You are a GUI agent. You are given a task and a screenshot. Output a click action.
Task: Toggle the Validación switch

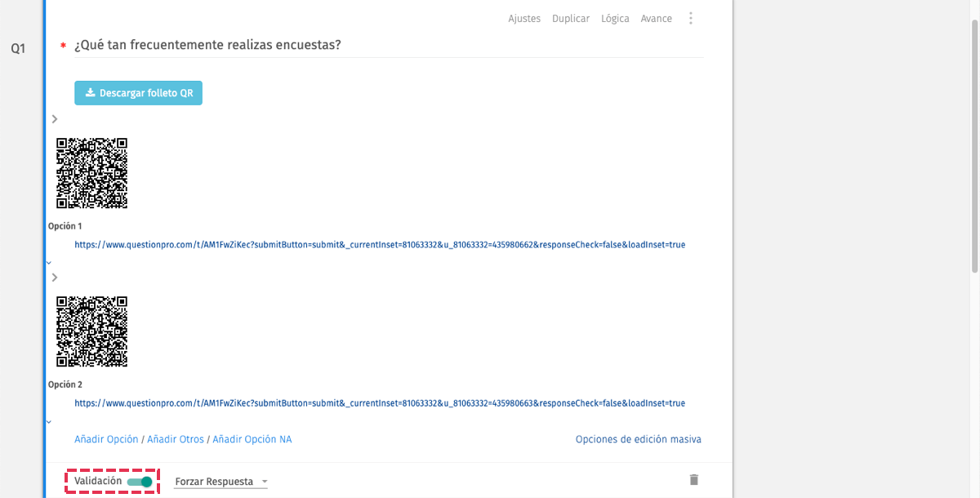coord(140,482)
